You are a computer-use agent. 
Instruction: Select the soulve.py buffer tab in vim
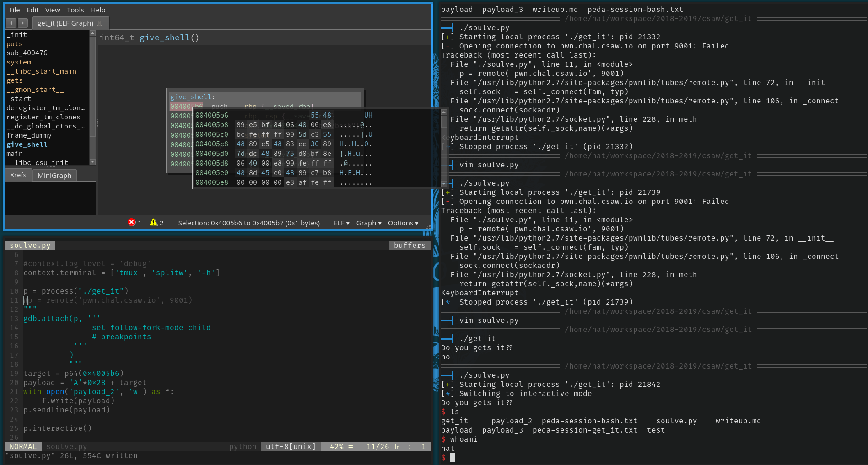[x=30, y=246]
